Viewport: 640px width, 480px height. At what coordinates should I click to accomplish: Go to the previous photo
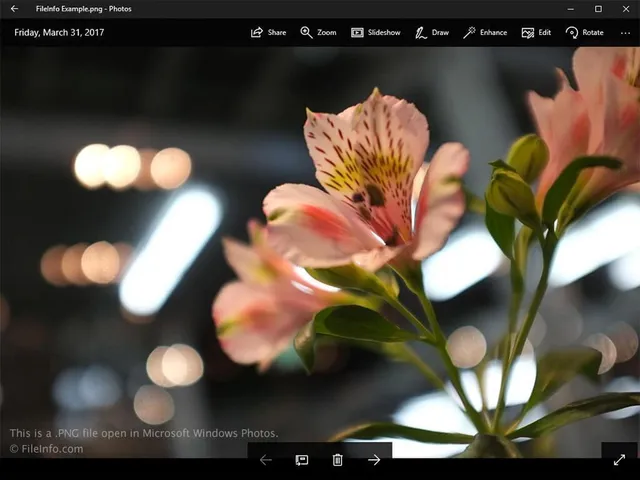[265, 460]
